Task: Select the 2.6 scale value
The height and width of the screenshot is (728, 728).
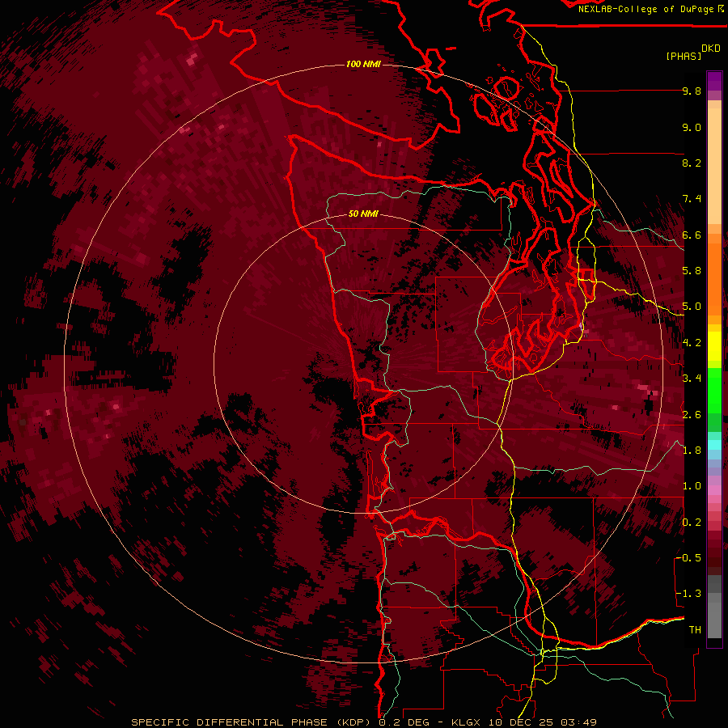Action: (x=692, y=415)
